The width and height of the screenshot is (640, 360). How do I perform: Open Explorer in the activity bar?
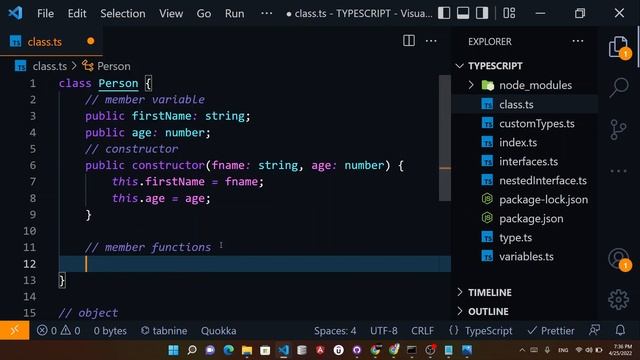click(x=618, y=47)
